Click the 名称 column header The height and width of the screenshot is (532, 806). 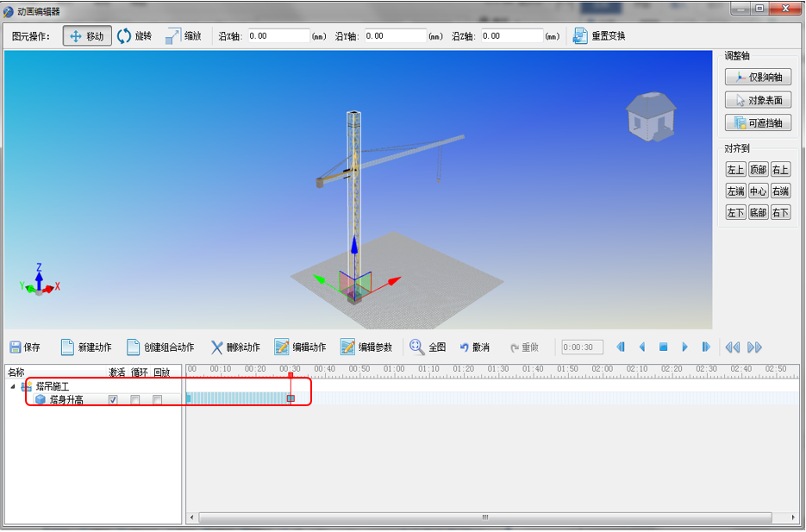point(16,372)
